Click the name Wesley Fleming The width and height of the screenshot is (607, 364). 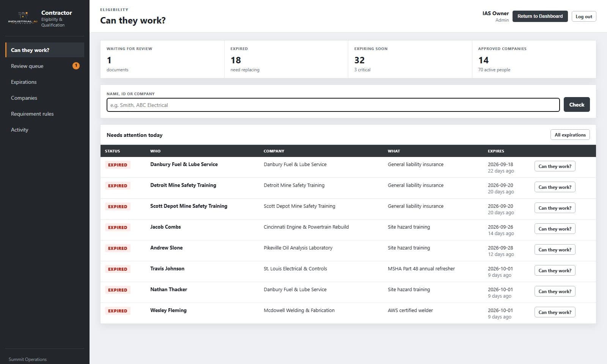(168, 310)
